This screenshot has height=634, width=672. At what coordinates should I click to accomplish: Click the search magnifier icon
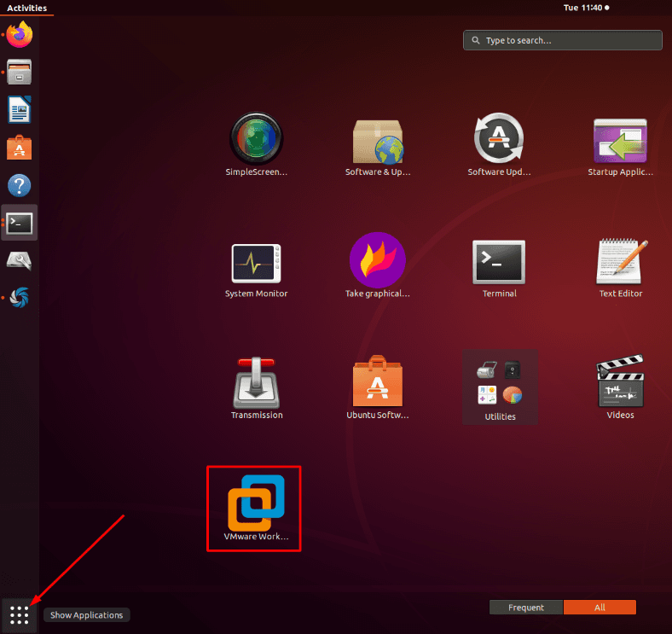tap(475, 40)
